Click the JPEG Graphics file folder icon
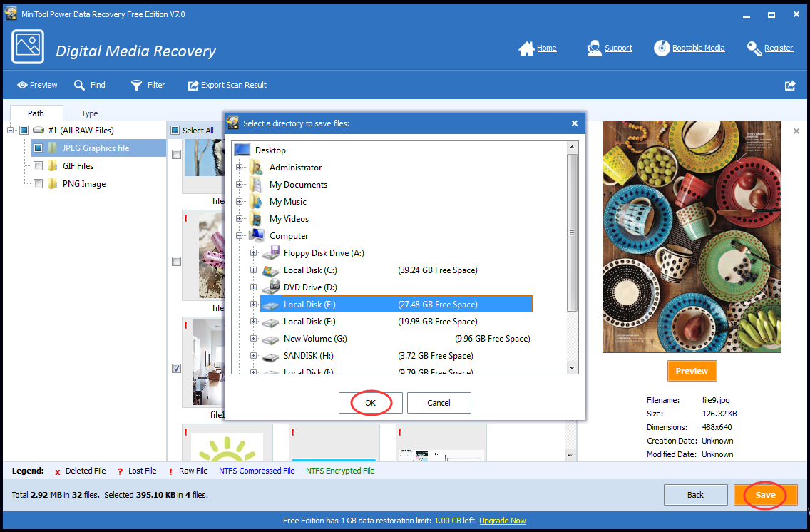The width and height of the screenshot is (810, 532). click(x=53, y=148)
